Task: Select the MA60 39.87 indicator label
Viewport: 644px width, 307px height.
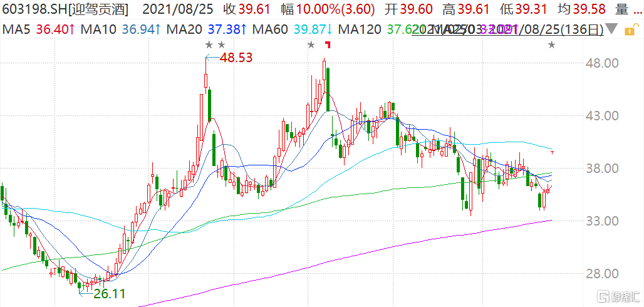Action: [x=294, y=29]
